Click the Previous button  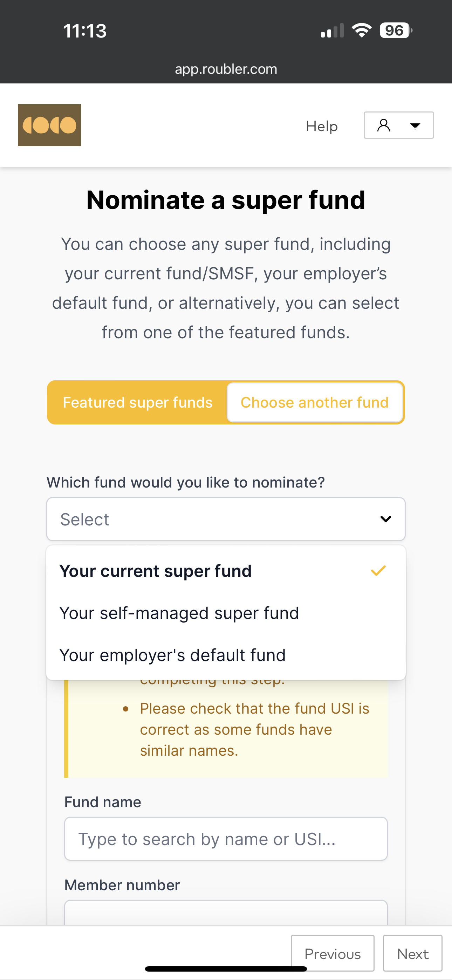(333, 953)
